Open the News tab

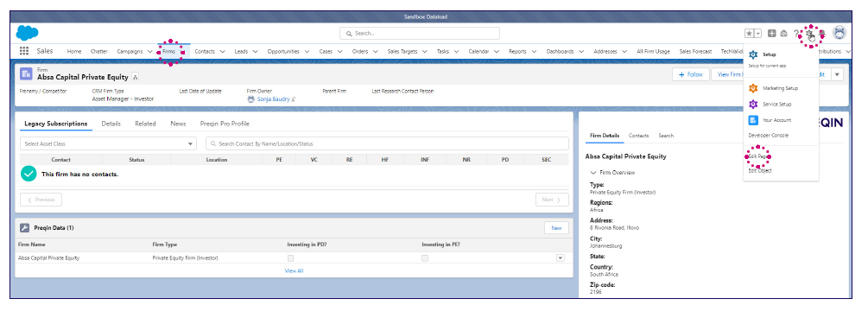point(178,124)
